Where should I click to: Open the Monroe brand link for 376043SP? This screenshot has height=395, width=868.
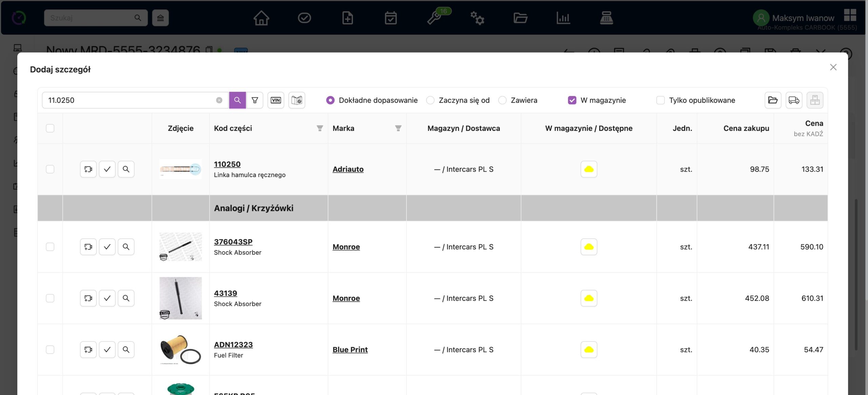click(346, 247)
